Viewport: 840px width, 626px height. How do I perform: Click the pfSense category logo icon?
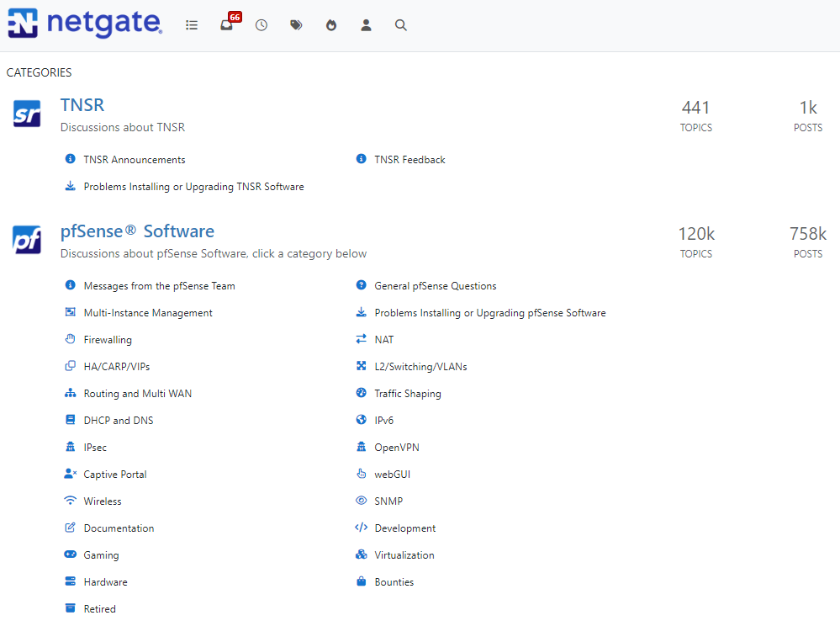(x=27, y=240)
